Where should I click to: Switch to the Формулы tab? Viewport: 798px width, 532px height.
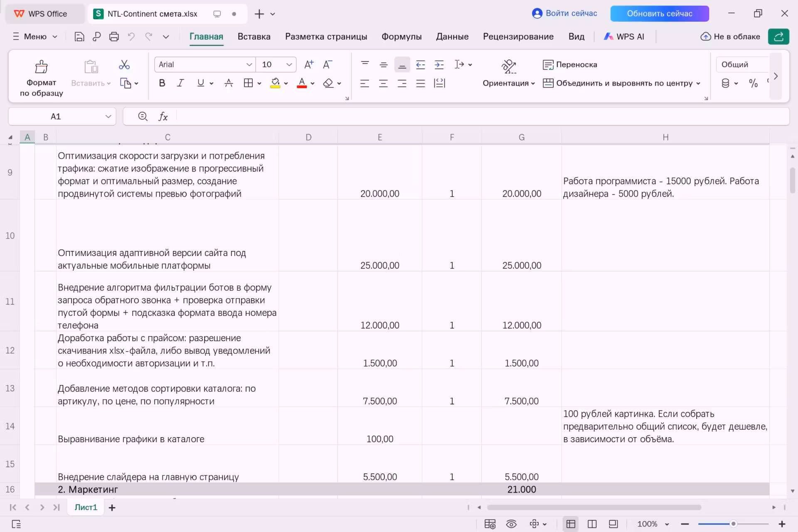click(401, 37)
